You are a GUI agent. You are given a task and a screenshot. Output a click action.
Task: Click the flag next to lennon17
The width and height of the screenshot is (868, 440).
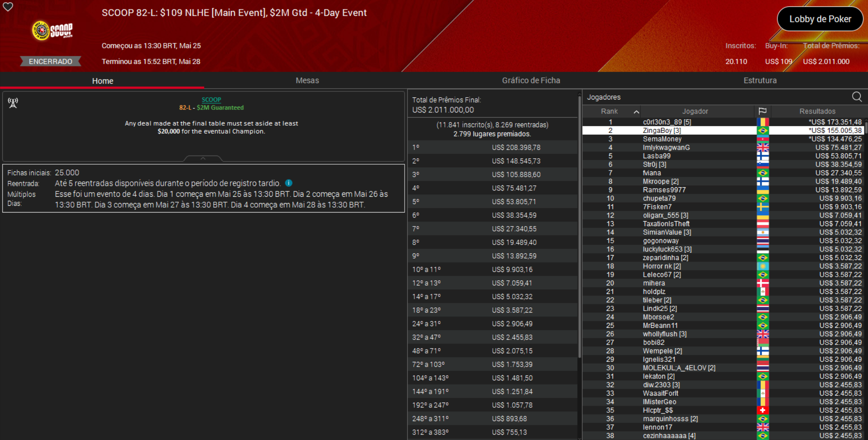coord(763,427)
